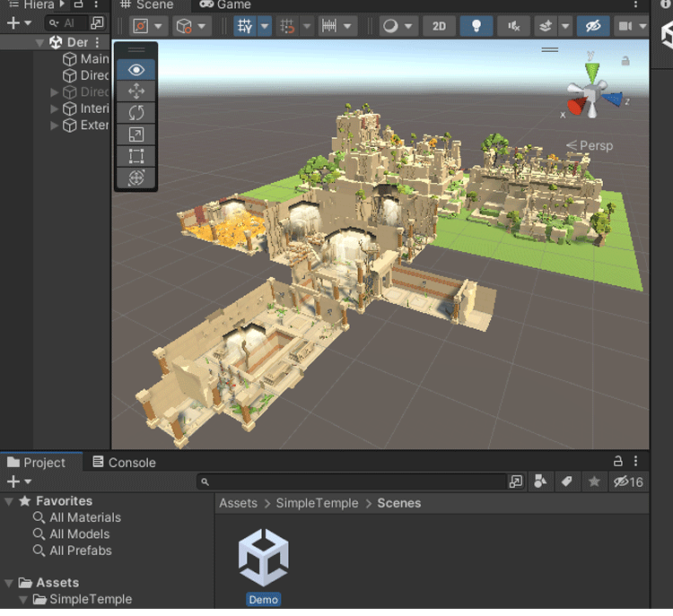Toggle the gizmo rotation lock
The width and height of the screenshot is (673, 616).
(625, 61)
